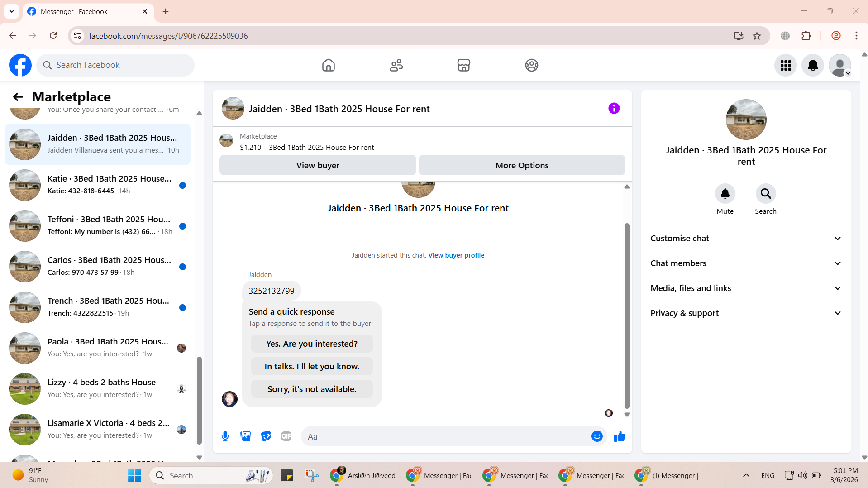View site information icon beside URL

[78, 36]
